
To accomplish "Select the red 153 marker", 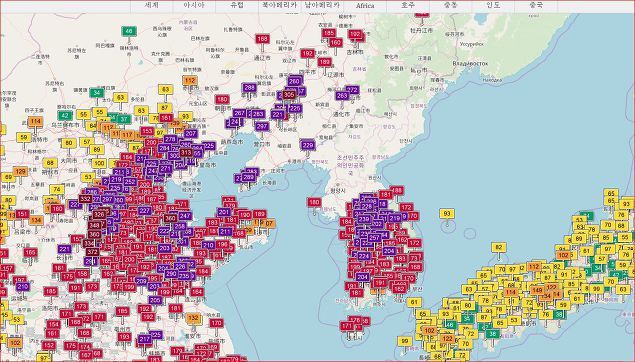I will pyautogui.click(x=147, y=131).
